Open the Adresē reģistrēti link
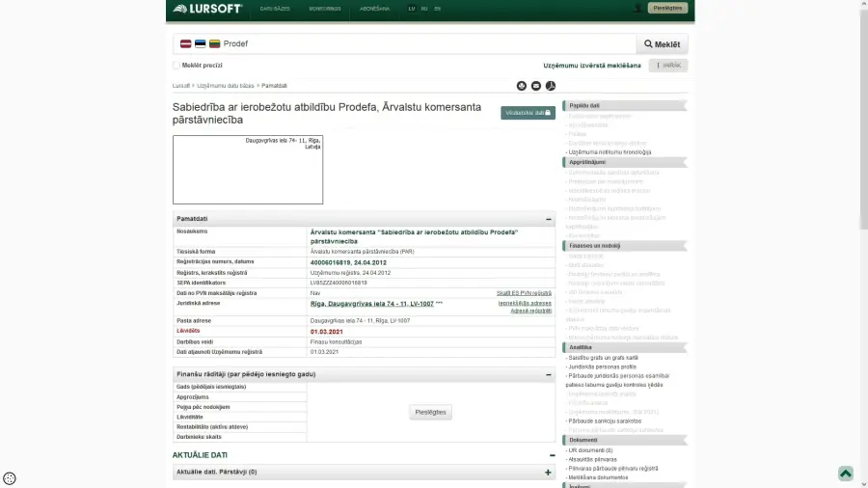The height and width of the screenshot is (488, 868). pyautogui.click(x=530, y=311)
